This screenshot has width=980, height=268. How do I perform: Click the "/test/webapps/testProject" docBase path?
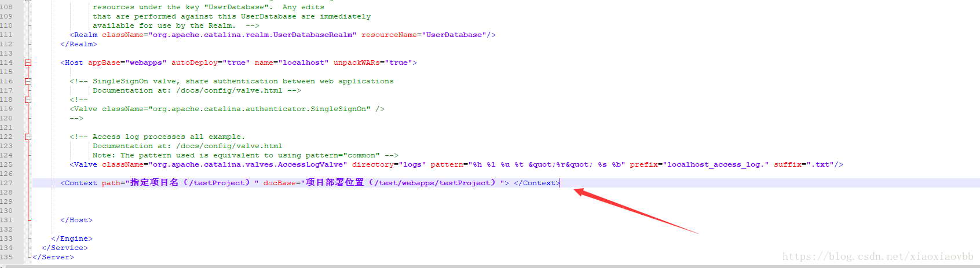tap(432, 183)
